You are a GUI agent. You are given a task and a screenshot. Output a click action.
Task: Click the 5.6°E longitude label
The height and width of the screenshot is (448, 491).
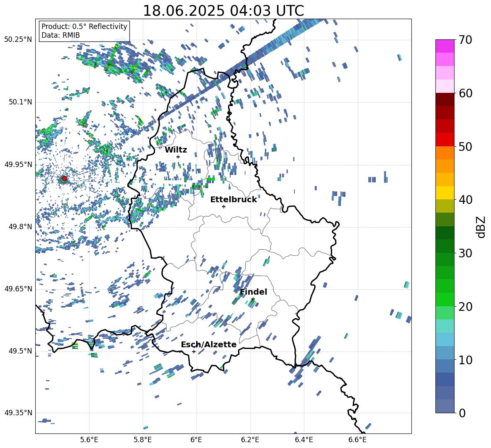pyautogui.click(x=89, y=440)
